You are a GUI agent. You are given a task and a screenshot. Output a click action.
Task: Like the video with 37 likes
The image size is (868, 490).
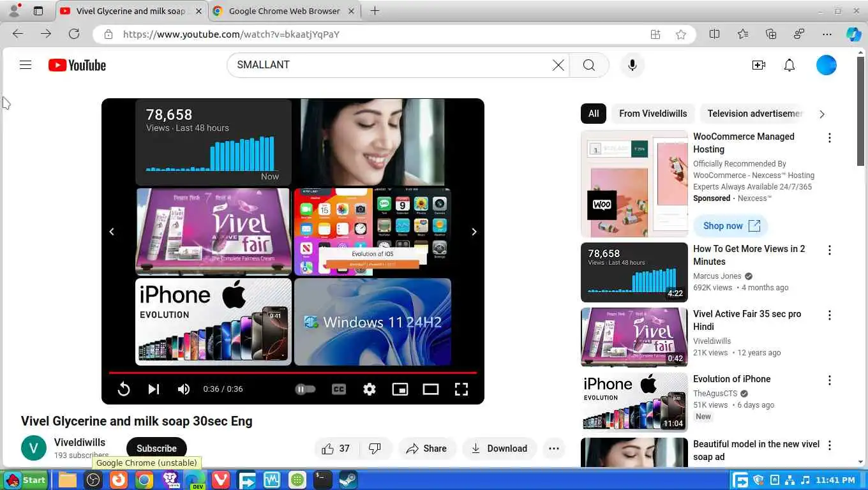pos(336,449)
